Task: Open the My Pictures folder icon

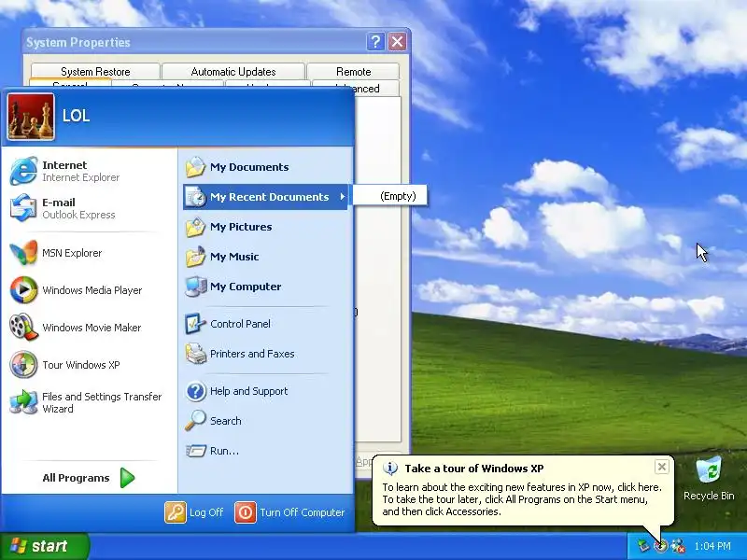Action: 195,227
